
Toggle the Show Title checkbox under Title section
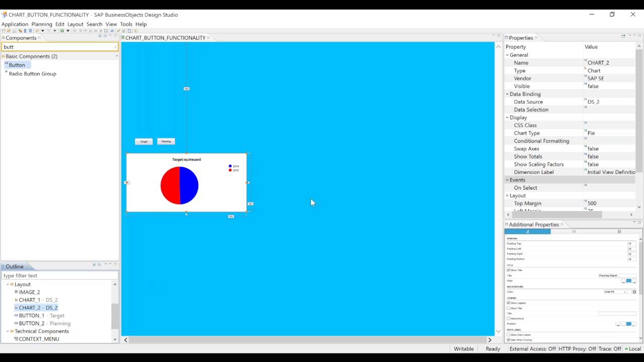pos(508,270)
